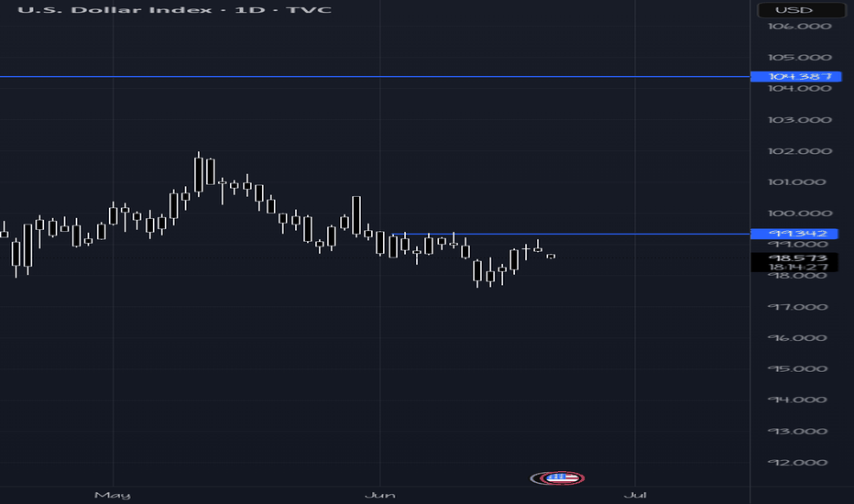Click the Jun label on time axis

tap(379, 495)
